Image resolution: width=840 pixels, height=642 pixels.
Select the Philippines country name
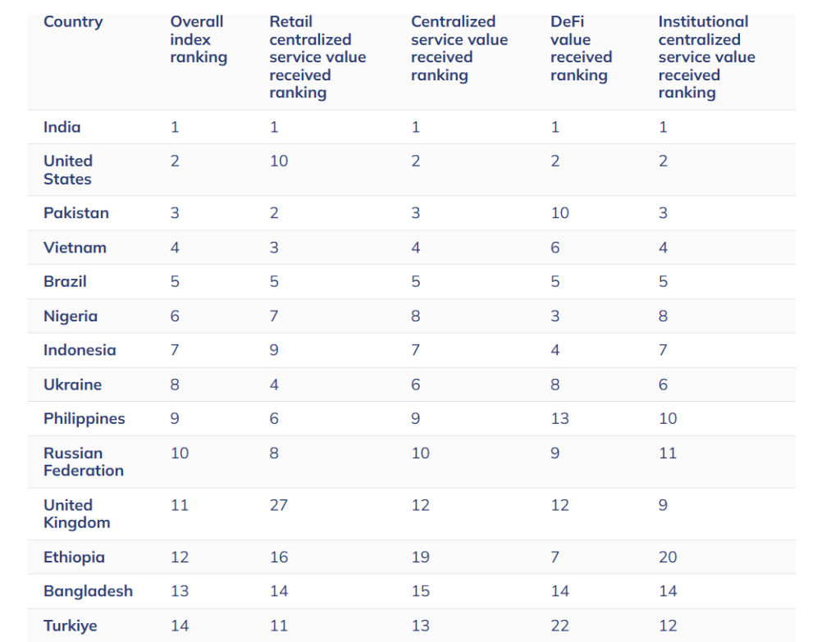(x=84, y=418)
